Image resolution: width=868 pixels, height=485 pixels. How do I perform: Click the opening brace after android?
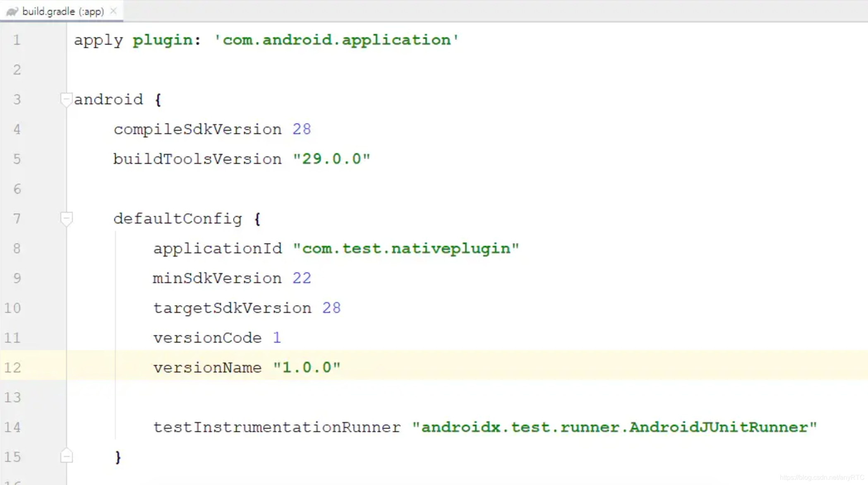pyautogui.click(x=158, y=100)
